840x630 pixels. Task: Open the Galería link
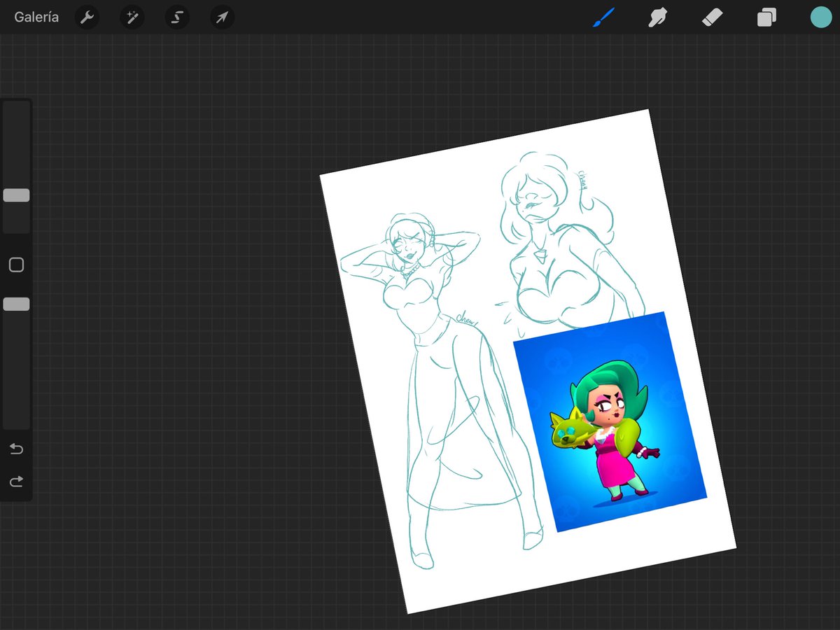36,17
